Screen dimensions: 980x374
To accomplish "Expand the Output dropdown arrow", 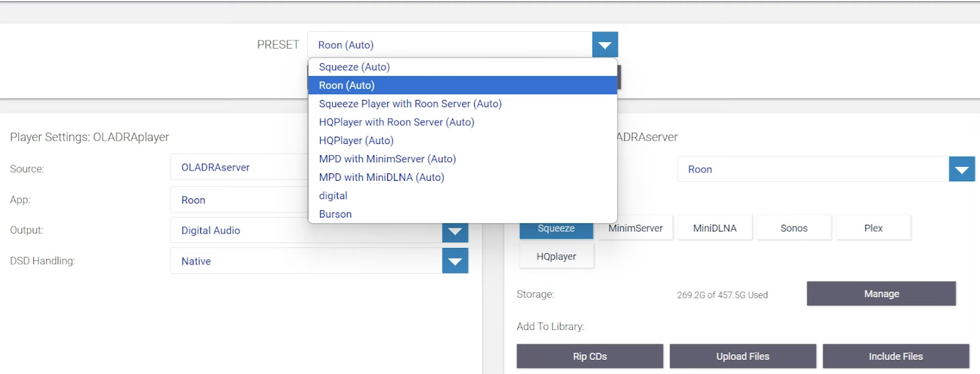I will [455, 232].
